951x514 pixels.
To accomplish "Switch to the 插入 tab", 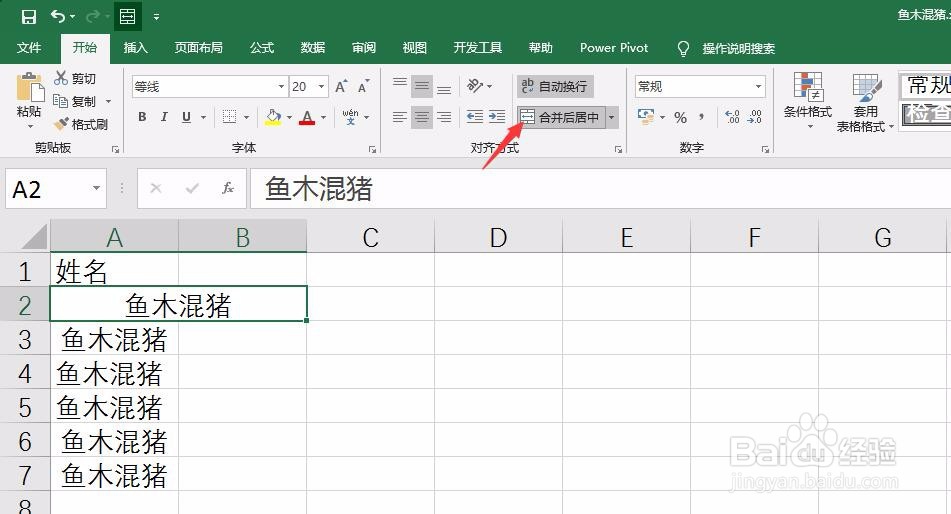I will tap(135, 48).
